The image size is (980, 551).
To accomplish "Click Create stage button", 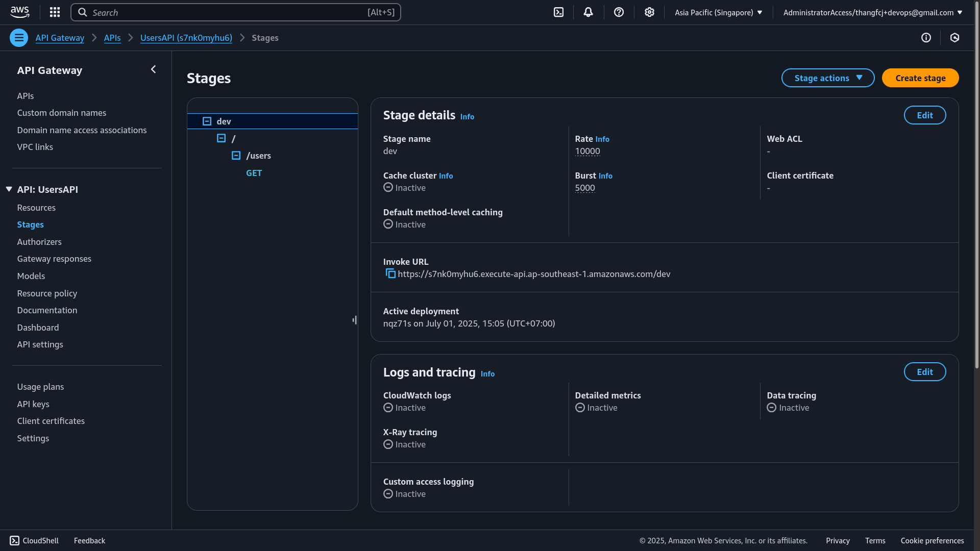I will (920, 78).
